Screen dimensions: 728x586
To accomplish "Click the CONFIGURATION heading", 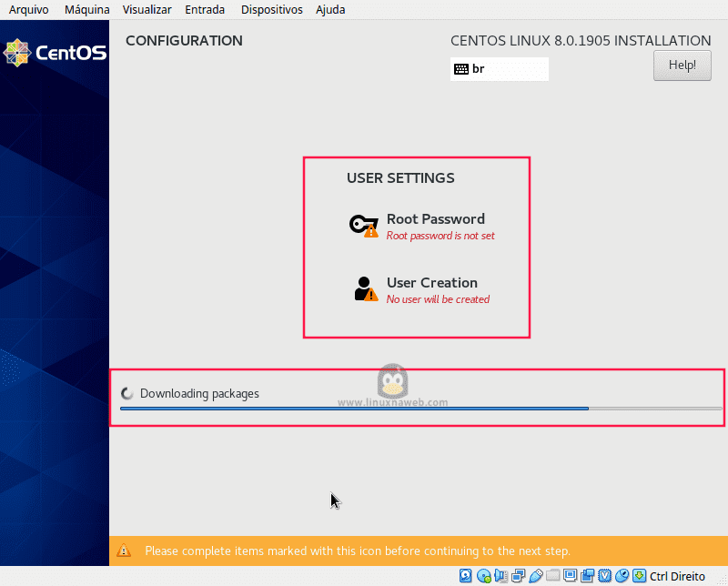I will pyautogui.click(x=185, y=41).
